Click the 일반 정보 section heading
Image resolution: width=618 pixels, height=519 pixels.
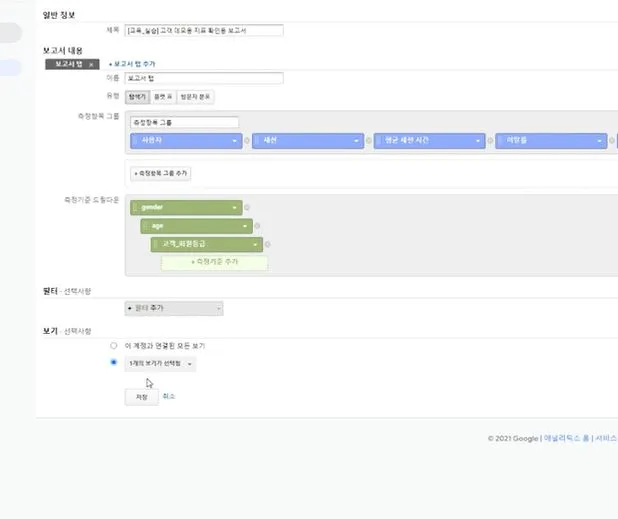tap(59, 15)
